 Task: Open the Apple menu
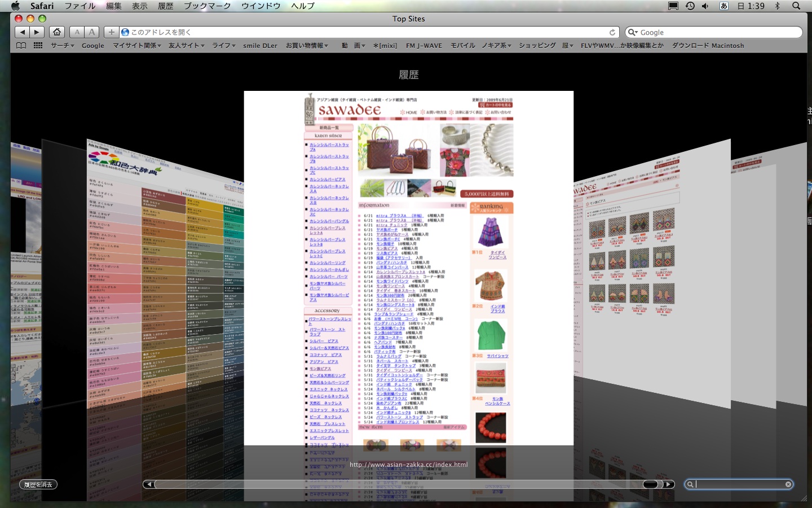(x=15, y=6)
